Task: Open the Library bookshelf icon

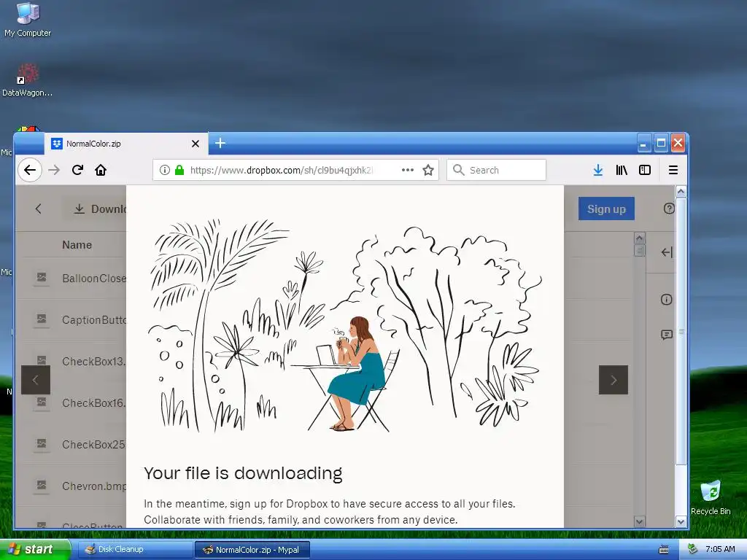Action: click(622, 170)
